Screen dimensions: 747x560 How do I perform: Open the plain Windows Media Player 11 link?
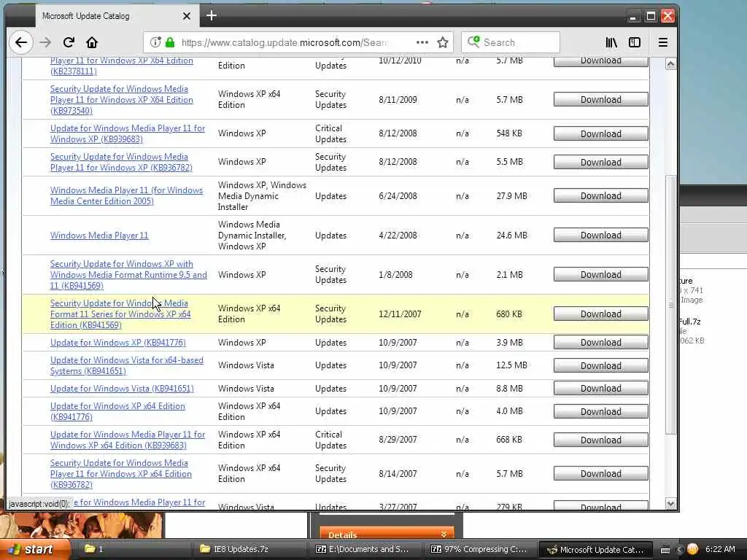[x=99, y=236]
